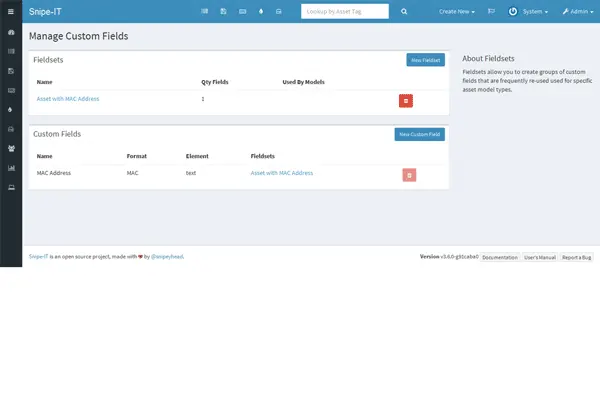
Task: Click the New Custom Field button
Action: (x=419, y=134)
